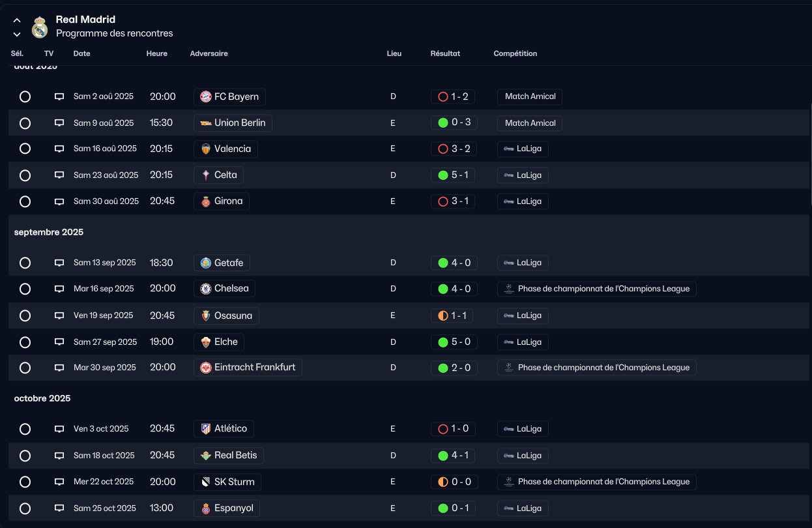This screenshot has width=812, height=528.
Task: Select the Union Berlin match radio button
Action: click(25, 123)
